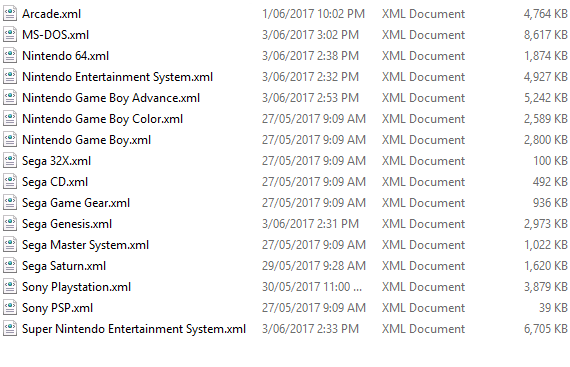Click the file icon for Nintendo 64.xml

pyautogui.click(x=10, y=56)
